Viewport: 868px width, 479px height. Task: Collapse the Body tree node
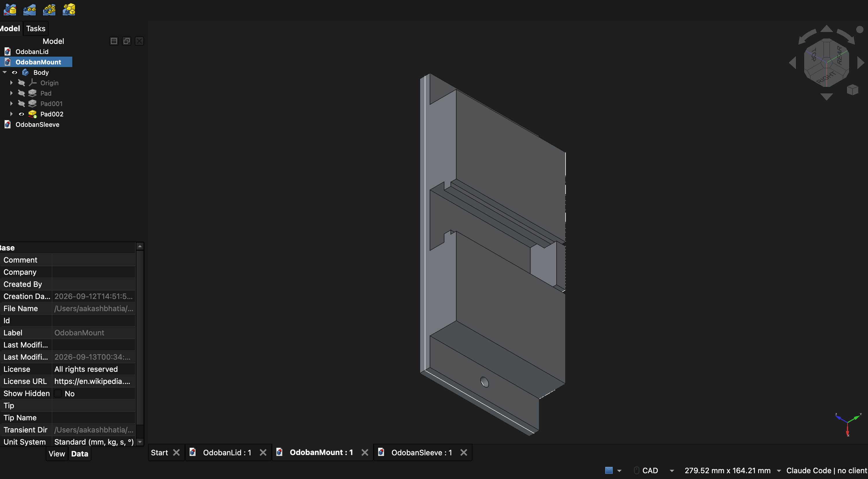pyautogui.click(x=5, y=73)
